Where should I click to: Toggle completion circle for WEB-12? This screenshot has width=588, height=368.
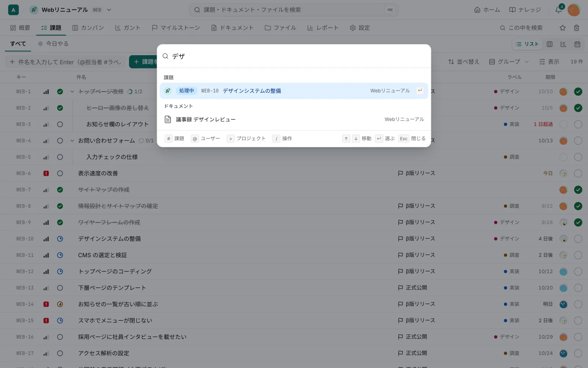[x=578, y=272]
